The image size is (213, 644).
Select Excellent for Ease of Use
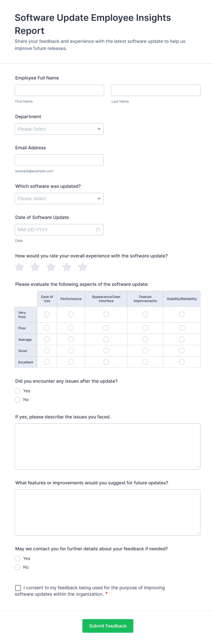[x=47, y=362]
